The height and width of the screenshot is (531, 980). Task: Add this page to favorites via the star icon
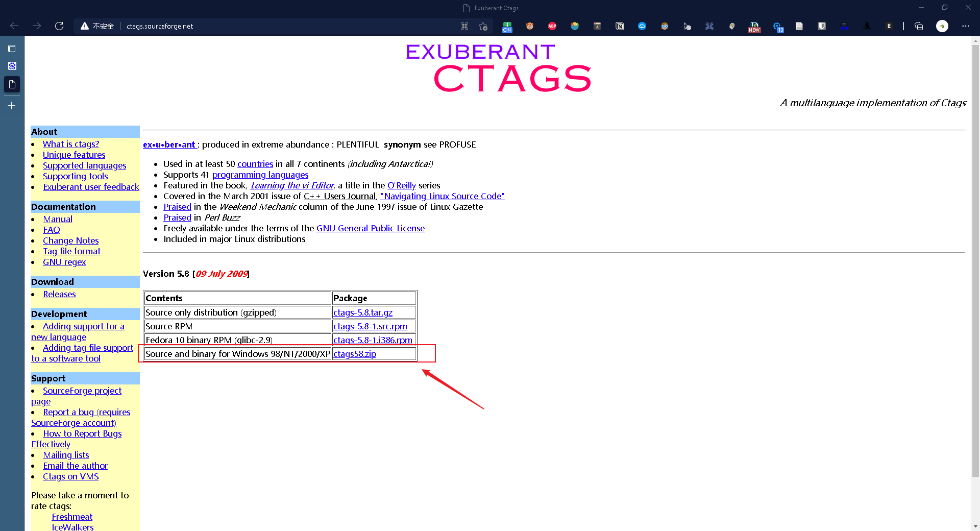tap(483, 26)
